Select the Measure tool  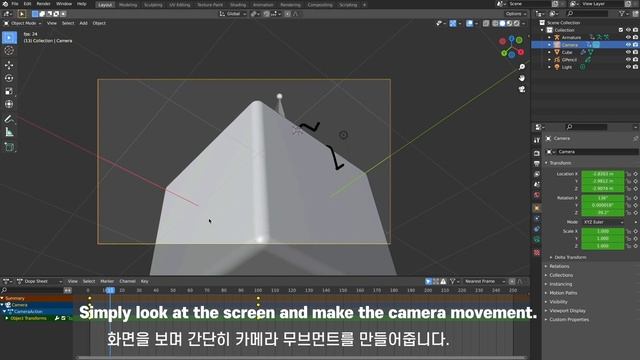click(x=9, y=132)
